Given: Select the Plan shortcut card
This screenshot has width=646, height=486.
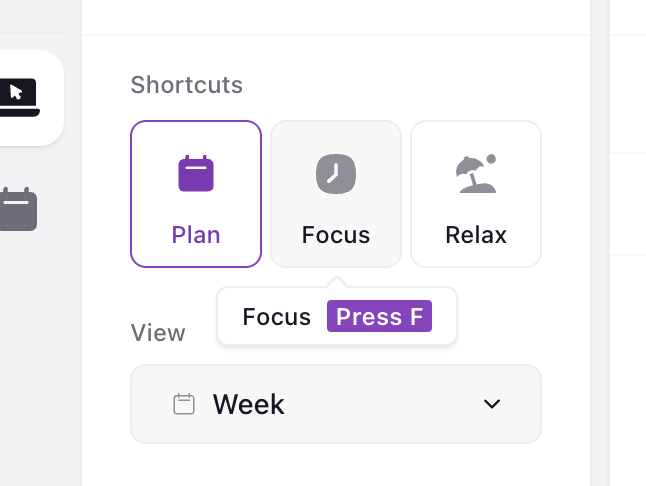Looking at the screenshot, I should click(196, 194).
